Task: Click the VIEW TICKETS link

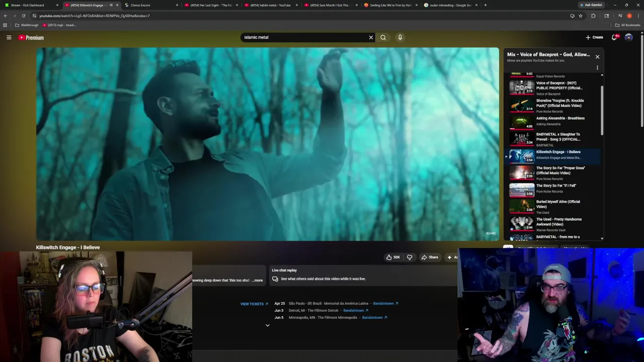Action: [254, 304]
